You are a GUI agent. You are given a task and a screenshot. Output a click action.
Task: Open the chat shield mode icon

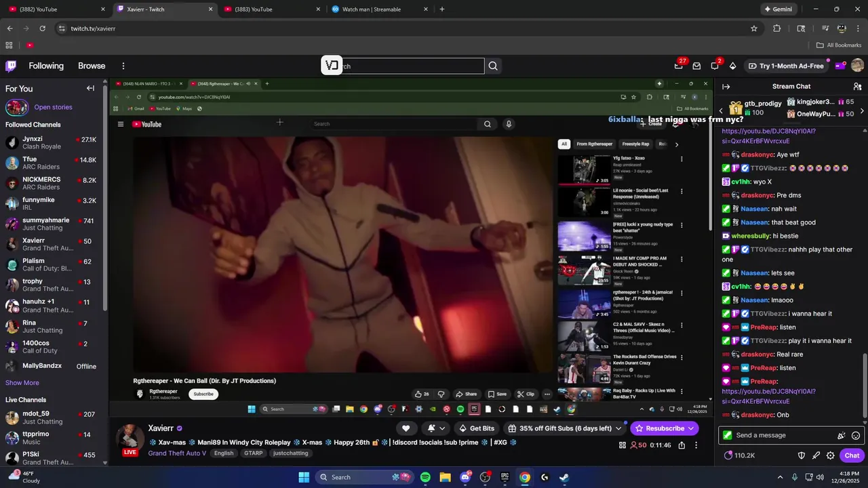[801, 455]
